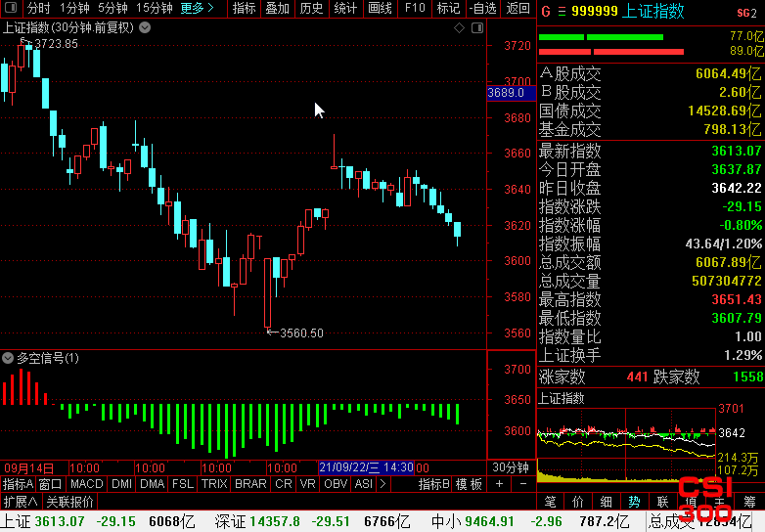Select the 1分钟 chart period
The image size is (765, 532).
point(74,8)
